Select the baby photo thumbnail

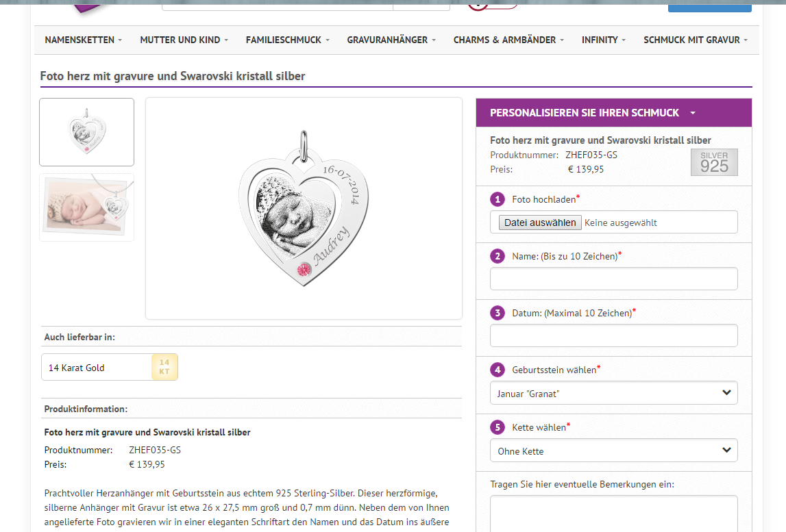point(87,207)
